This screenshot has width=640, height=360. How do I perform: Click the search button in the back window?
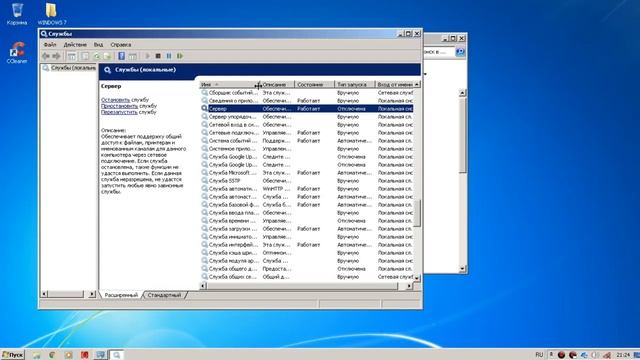(460, 52)
